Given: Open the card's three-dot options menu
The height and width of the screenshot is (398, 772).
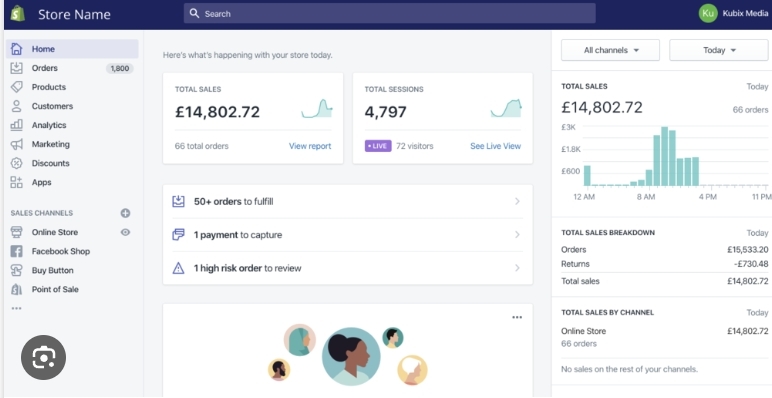Looking at the screenshot, I should pos(517,317).
